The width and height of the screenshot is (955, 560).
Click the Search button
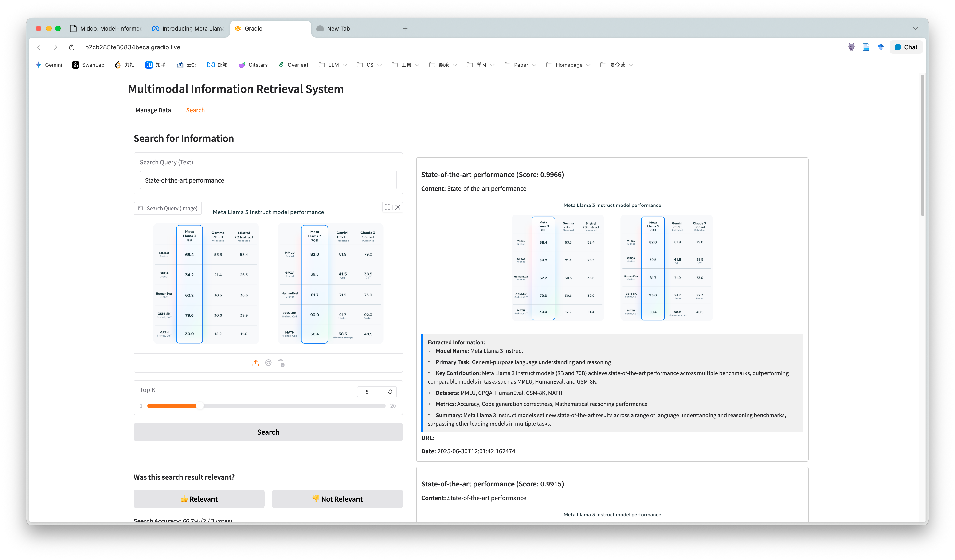click(268, 432)
